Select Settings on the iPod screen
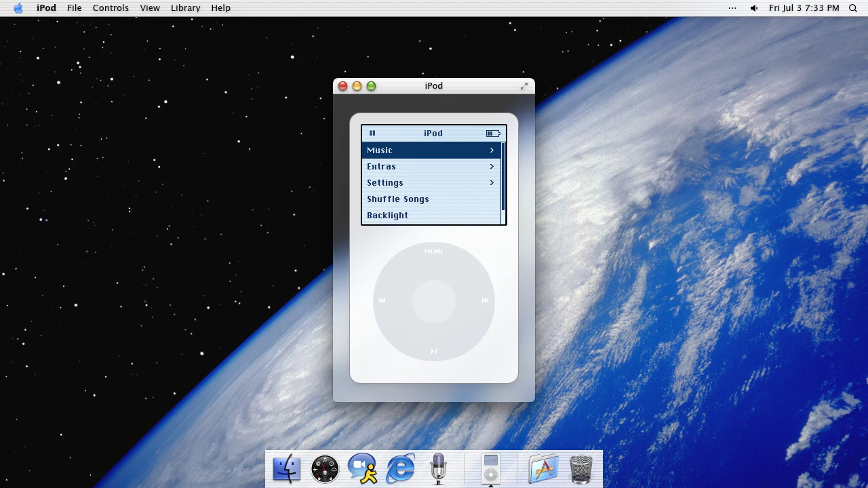The height and width of the screenshot is (488, 868). coord(431,182)
